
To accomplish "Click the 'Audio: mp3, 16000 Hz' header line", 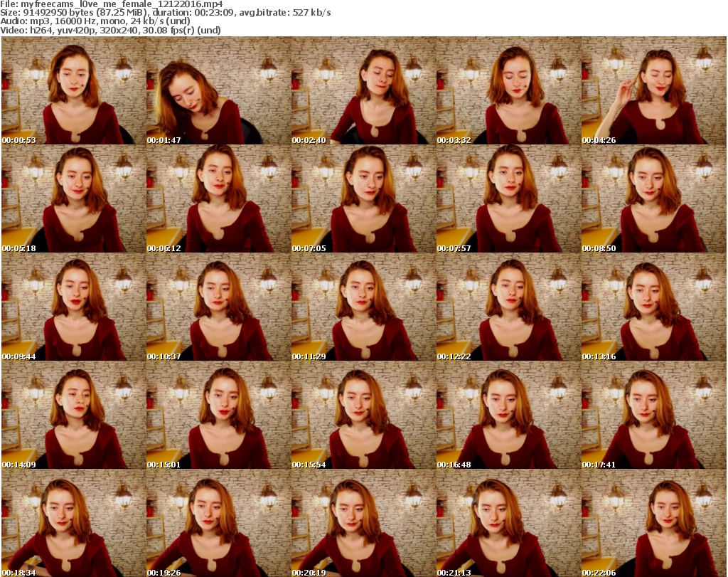I will [x=95, y=21].
